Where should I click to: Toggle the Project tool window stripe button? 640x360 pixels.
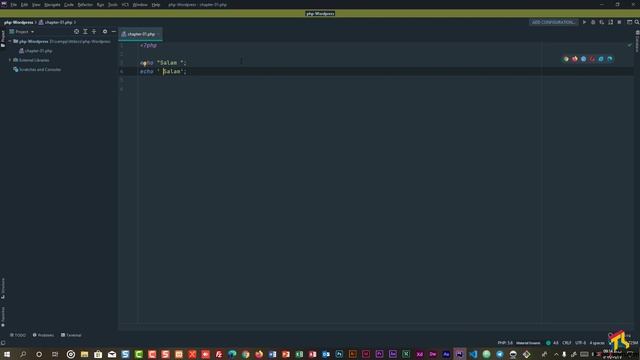tap(3, 39)
